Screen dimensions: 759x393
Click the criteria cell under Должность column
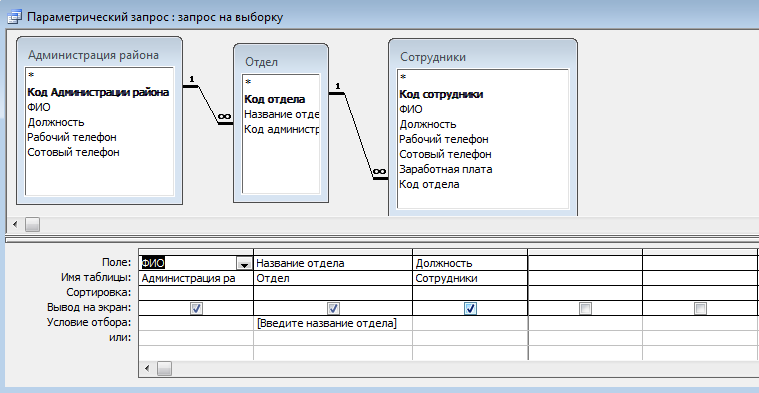click(470, 323)
